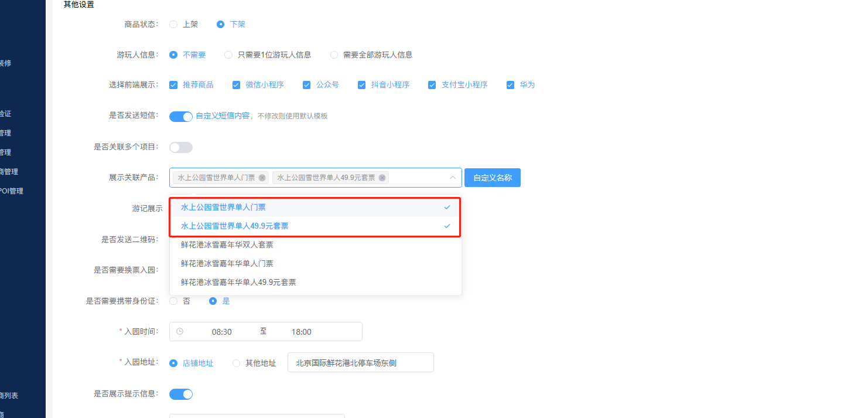Click the checkmark beside 水上公园雪世界单人门票 option

(x=447, y=207)
